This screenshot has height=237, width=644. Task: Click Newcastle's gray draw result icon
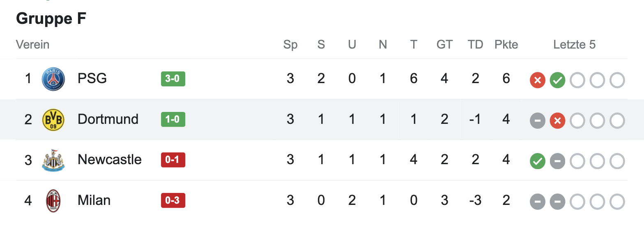(557, 161)
